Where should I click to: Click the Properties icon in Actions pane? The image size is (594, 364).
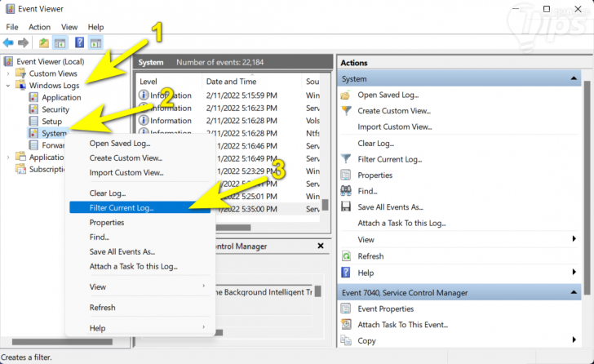click(x=346, y=175)
